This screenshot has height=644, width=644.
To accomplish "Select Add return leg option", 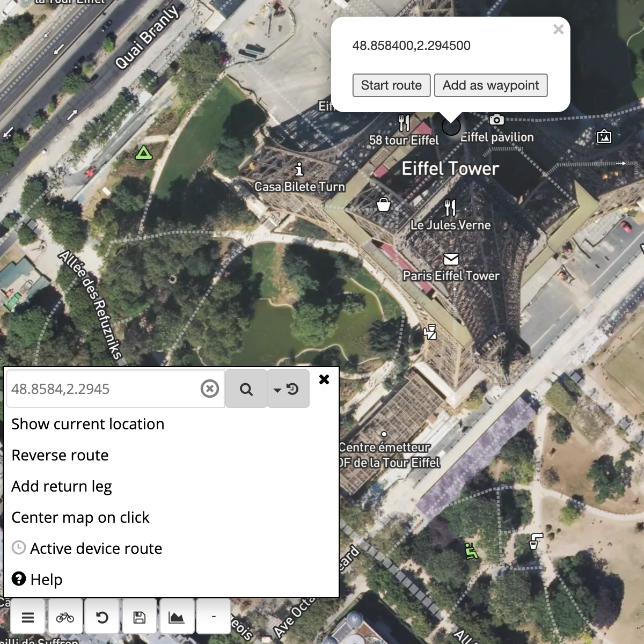I will (62, 486).
